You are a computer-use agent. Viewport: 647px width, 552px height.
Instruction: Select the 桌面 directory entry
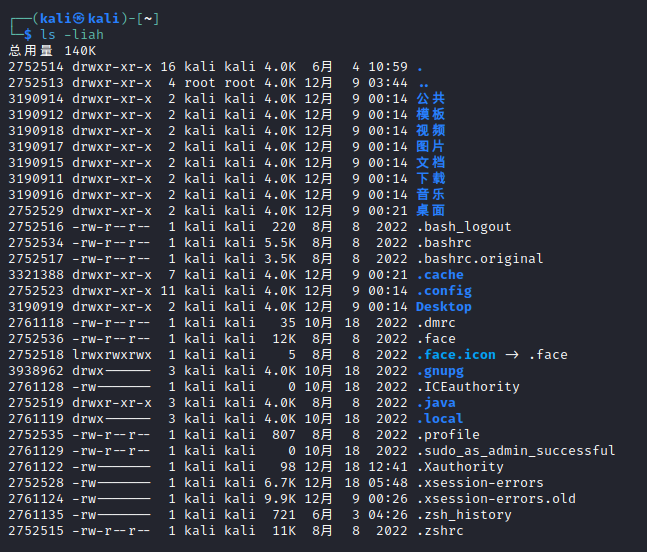[430, 210]
